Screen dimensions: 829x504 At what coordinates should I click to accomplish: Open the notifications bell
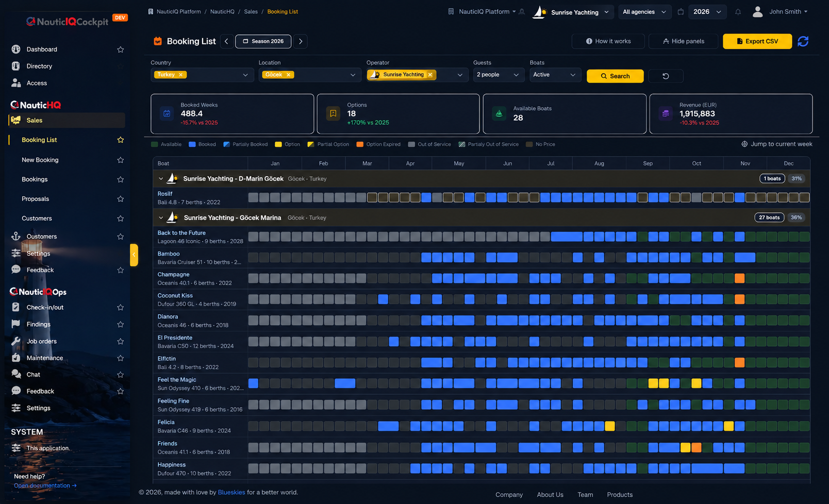(x=738, y=12)
